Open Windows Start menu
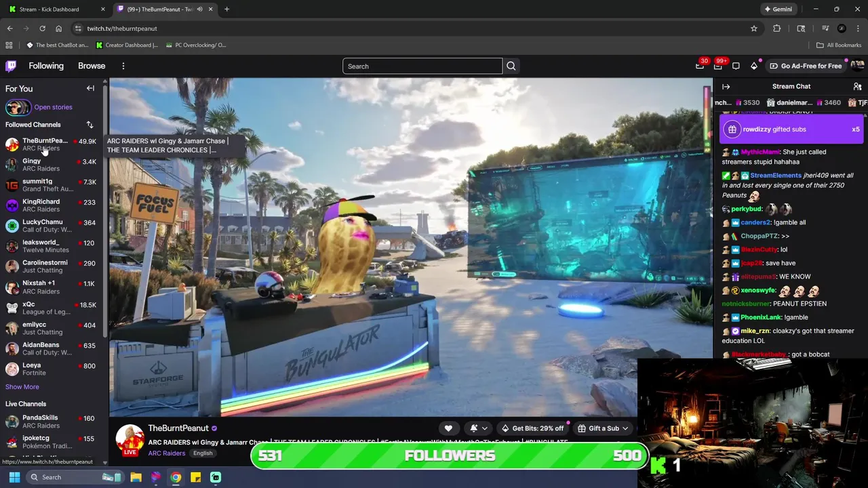868x488 pixels. tap(14, 477)
